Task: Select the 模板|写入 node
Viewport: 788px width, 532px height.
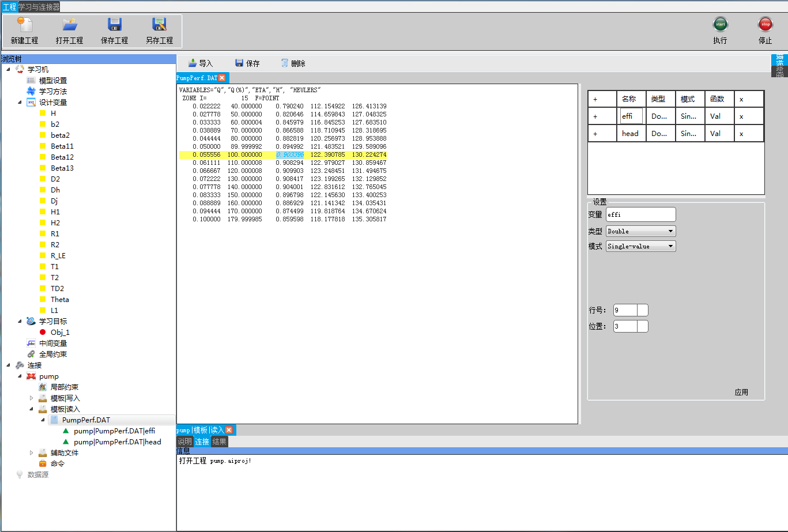Action: click(65, 398)
